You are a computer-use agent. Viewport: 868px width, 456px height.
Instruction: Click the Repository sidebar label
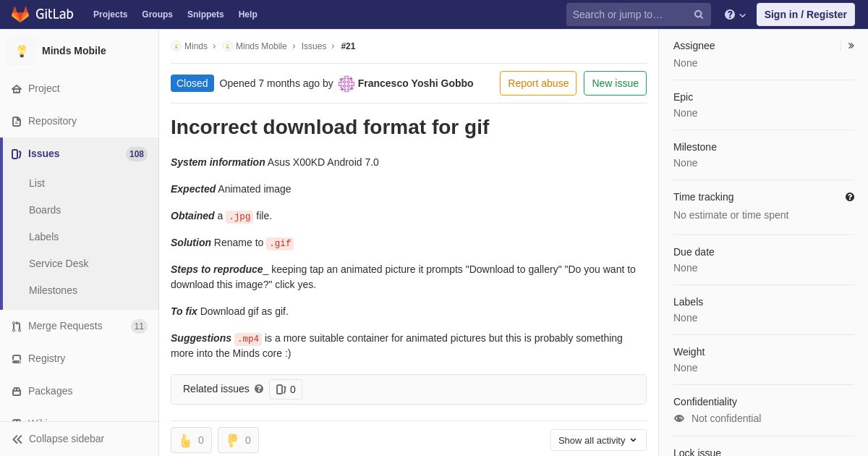(52, 121)
